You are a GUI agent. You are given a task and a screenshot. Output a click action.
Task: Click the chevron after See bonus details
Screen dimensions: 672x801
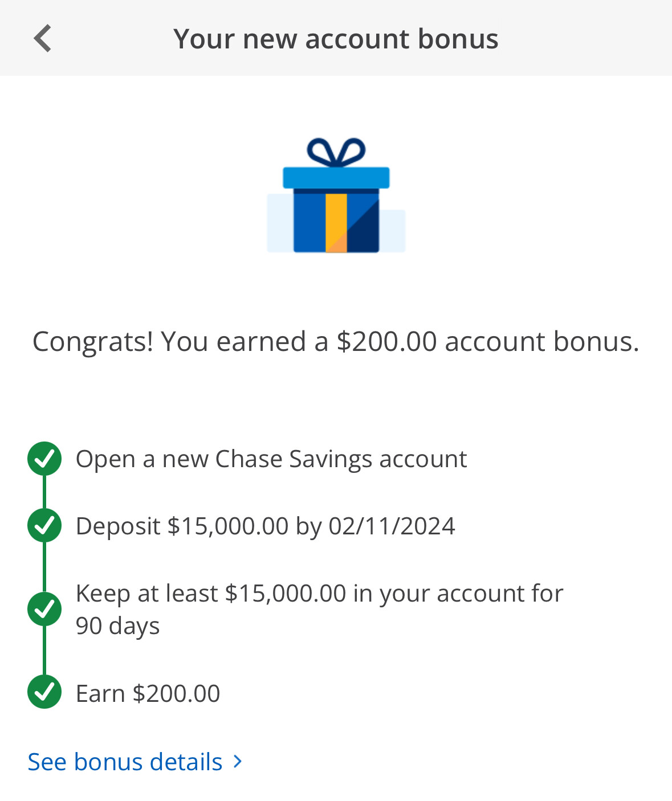pyautogui.click(x=238, y=761)
